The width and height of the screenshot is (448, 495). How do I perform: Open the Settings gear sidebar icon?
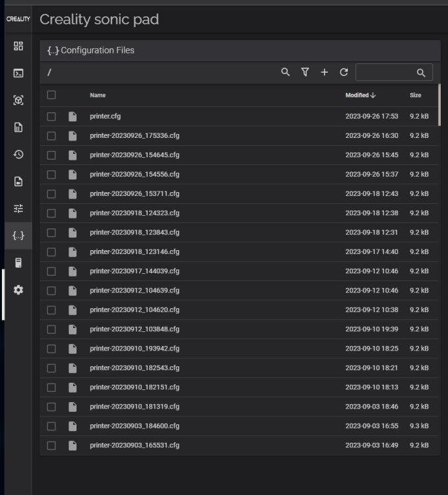coord(18,290)
